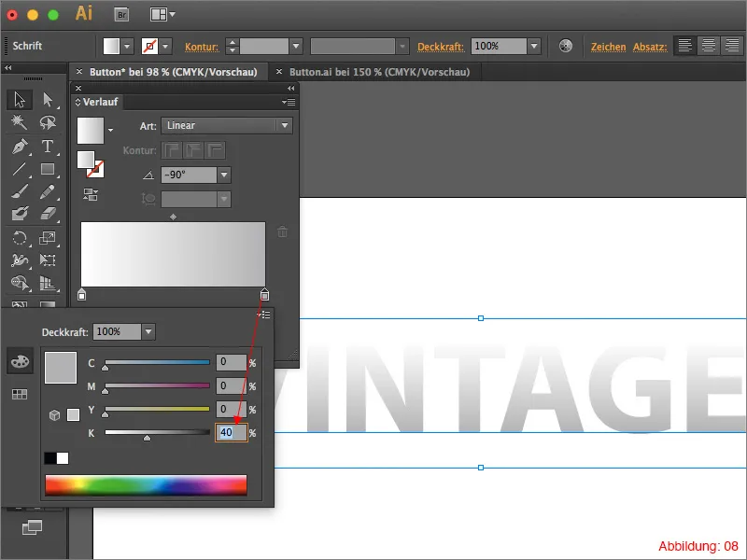
Task: Align text center in control bar
Action: click(709, 46)
